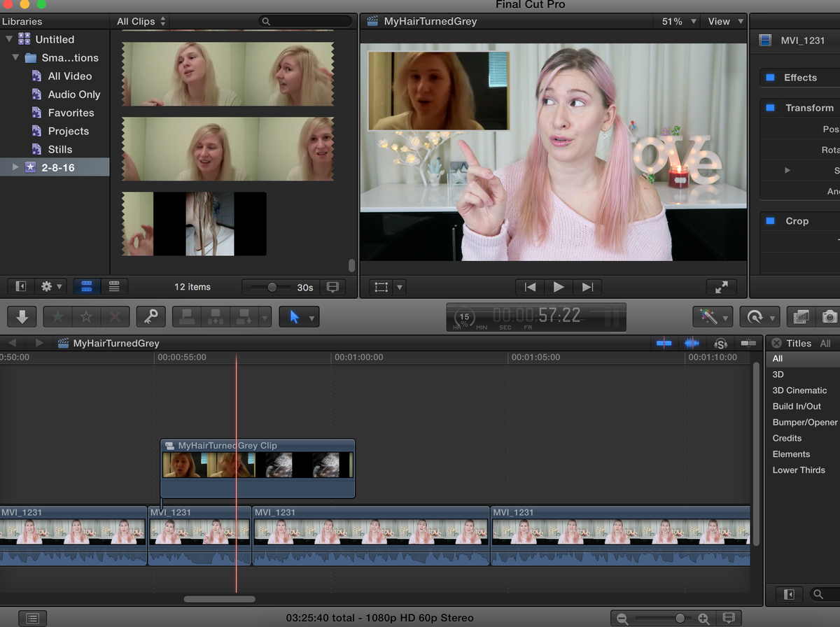Select Bumper/Opener titles category
This screenshot has height=627, width=840.
pyautogui.click(x=805, y=422)
